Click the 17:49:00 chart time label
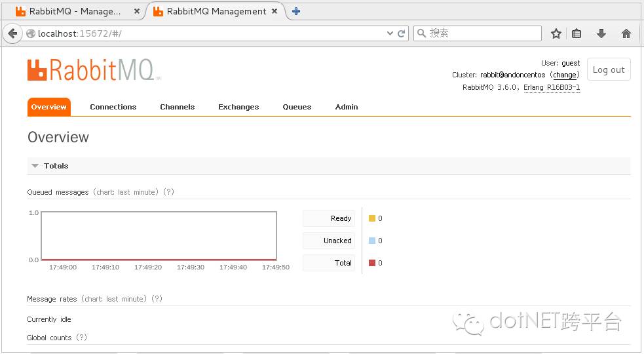 [x=63, y=267]
